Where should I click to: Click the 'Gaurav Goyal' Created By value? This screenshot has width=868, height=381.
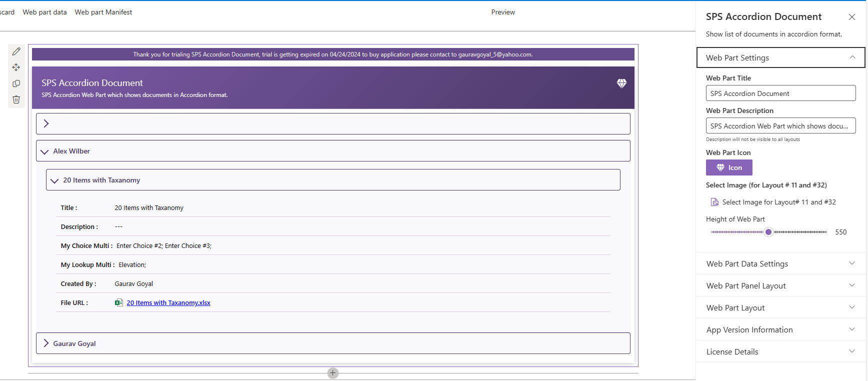[x=134, y=283]
